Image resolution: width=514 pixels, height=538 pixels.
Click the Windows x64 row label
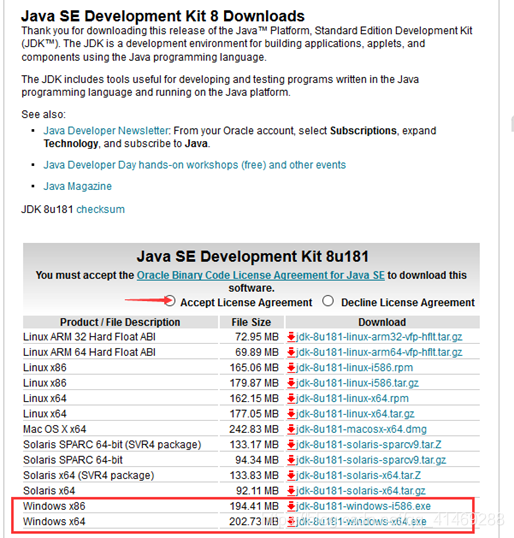pyautogui.click(x=54, y=522)
